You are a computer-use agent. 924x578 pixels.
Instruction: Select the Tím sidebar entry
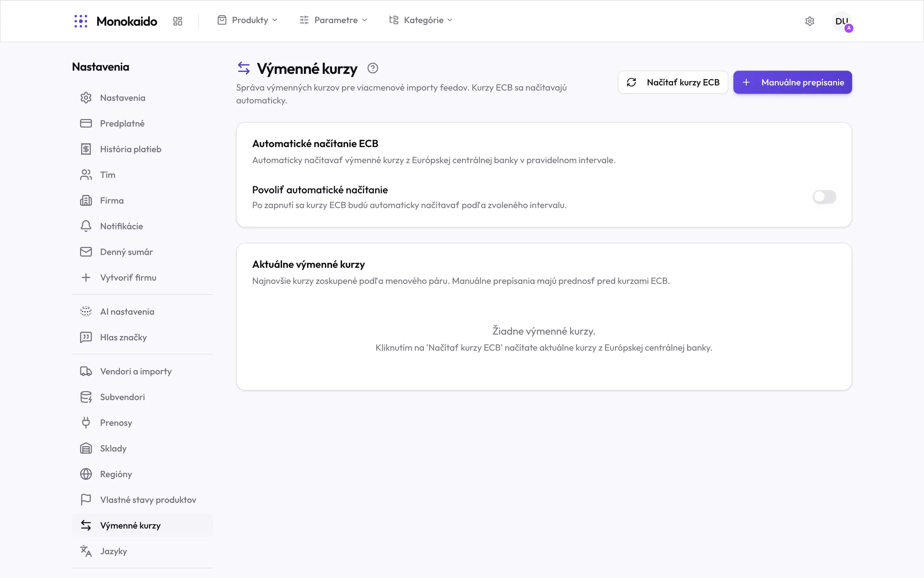click(142, 175)
